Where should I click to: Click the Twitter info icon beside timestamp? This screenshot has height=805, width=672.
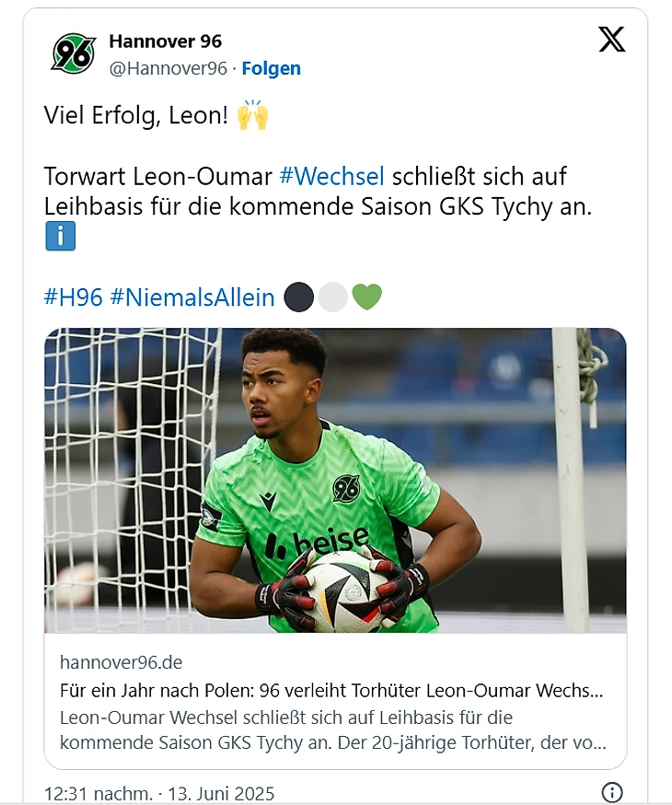[x=612, y=792]
